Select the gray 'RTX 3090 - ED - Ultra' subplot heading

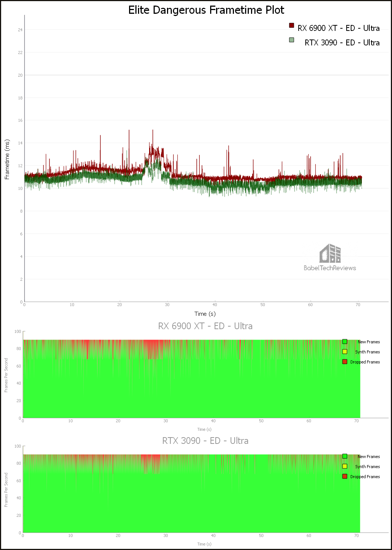coord(205,441)
